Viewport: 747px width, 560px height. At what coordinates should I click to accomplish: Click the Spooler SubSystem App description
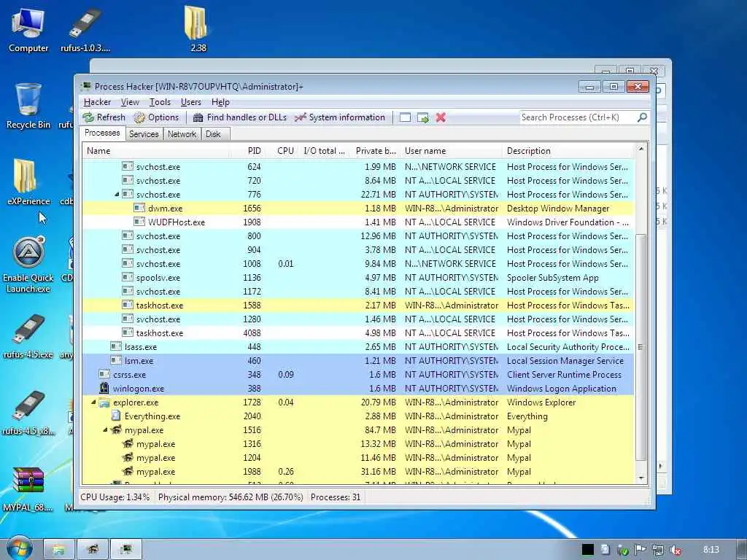553,278
